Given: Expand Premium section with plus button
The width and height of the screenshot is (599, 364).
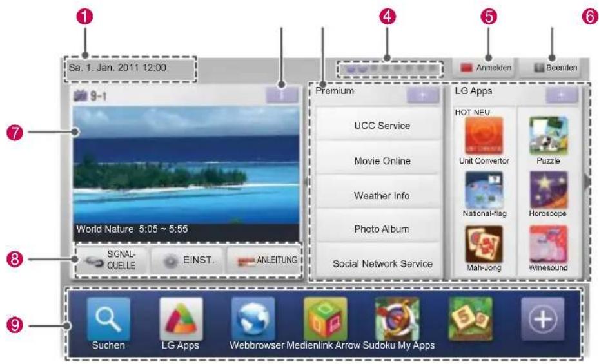Looking at the screenshot, I should (422, 95).
